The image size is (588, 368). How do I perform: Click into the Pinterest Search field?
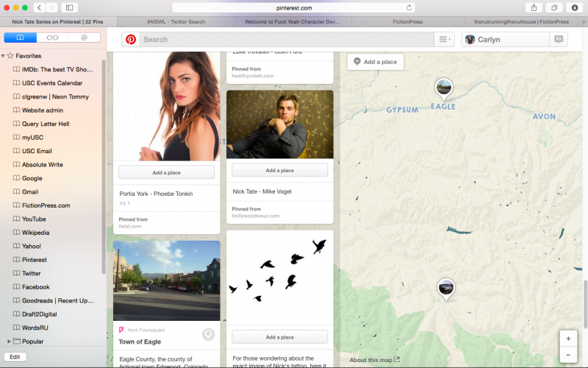pos(287,40)
